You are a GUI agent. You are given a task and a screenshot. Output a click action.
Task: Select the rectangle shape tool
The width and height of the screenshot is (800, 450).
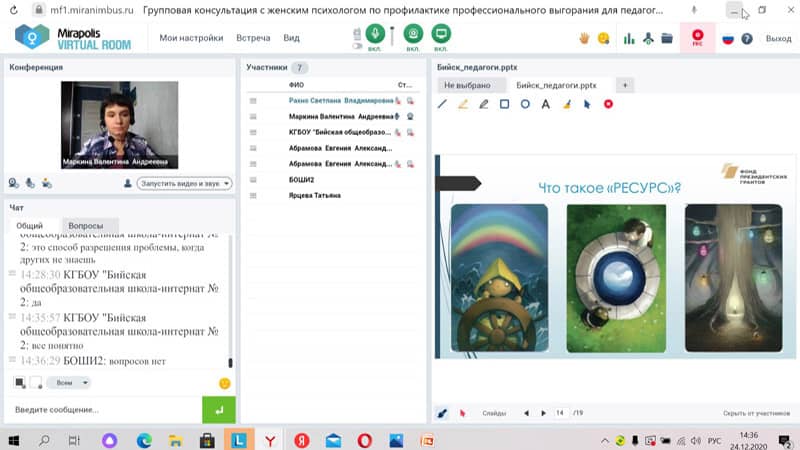tap(504, 104)
